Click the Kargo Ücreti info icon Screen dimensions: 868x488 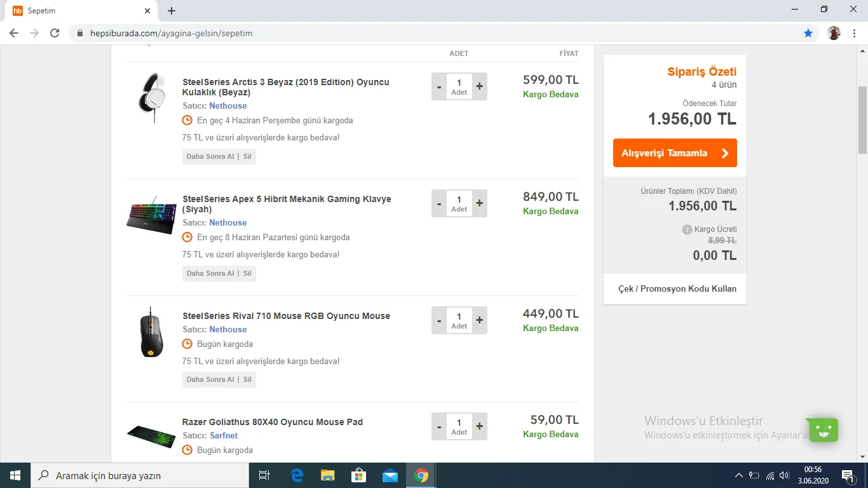(687, 229)
